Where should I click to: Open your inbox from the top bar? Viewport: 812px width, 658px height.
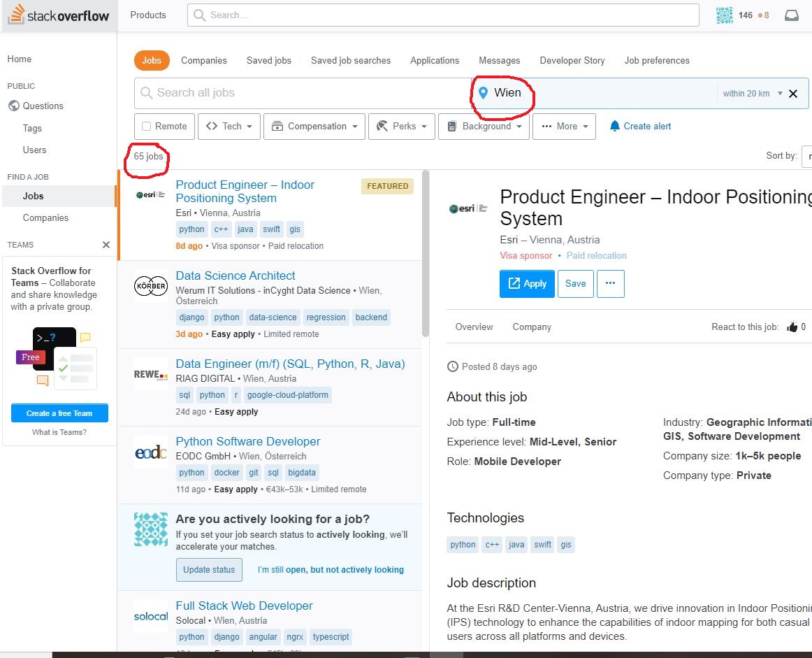pyautogui.click(x=792, y=14)
